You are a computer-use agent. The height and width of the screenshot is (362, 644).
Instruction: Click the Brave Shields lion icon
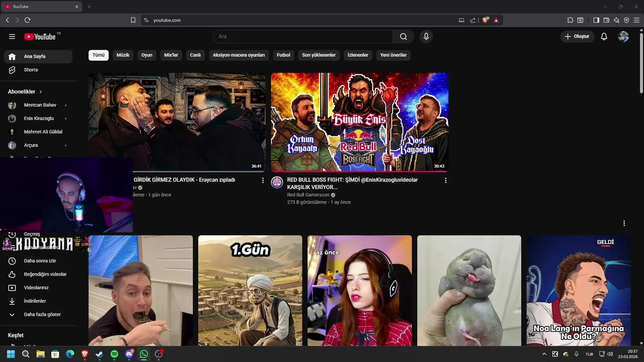(486, 20)
